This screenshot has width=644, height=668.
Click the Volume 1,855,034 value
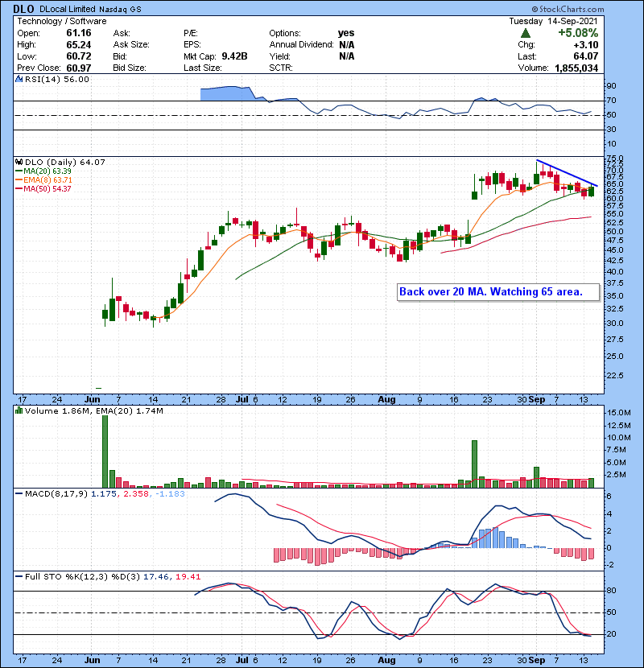pyautogui.click(x=576, y=68)
